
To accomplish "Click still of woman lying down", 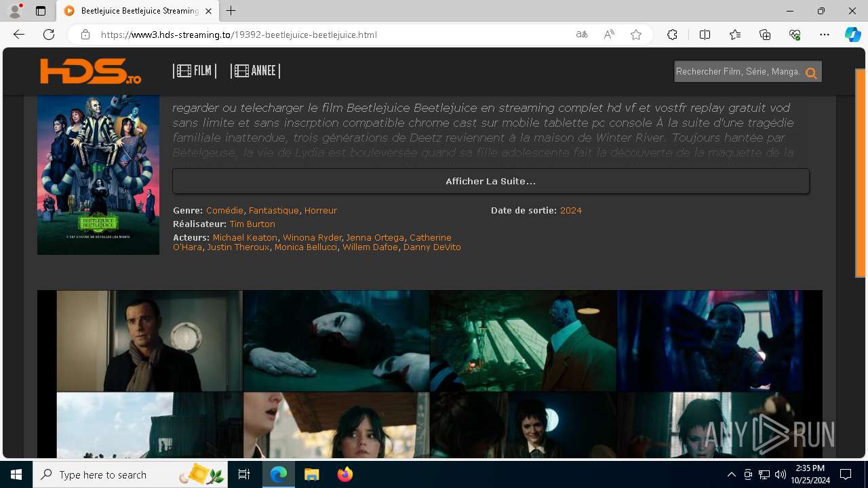I will [336, 341].
